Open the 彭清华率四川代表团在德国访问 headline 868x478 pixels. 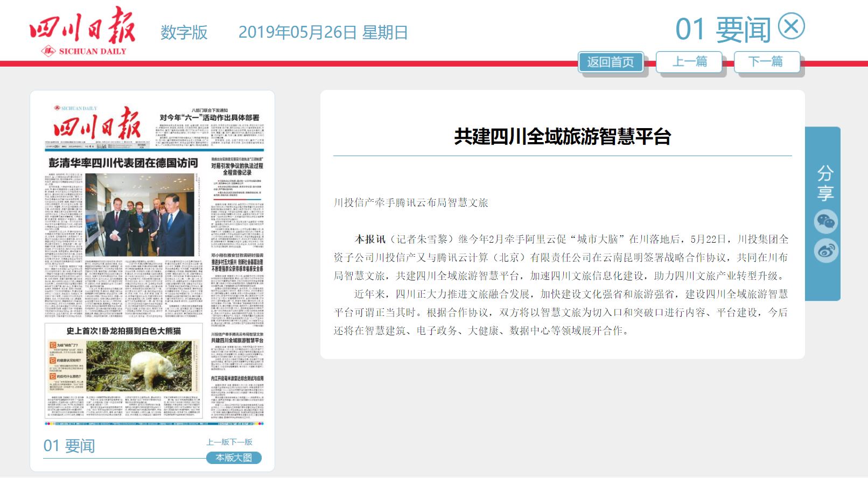[x=123, y=163]
